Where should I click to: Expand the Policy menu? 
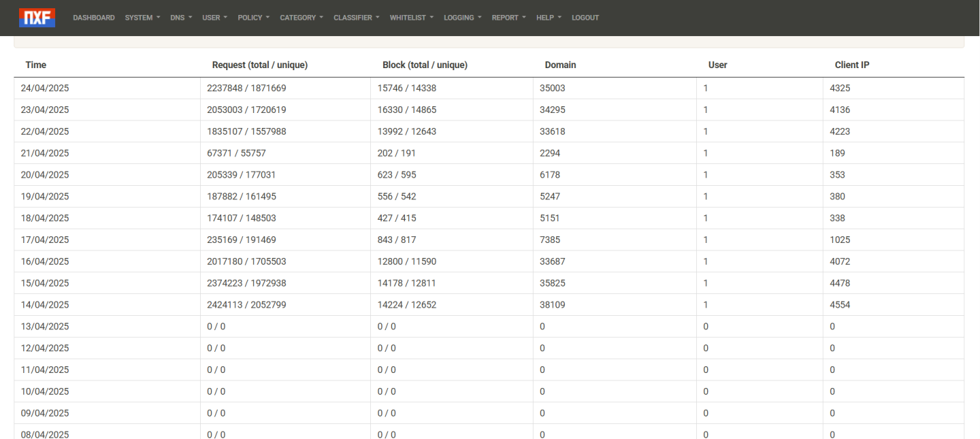click(253, 18)
